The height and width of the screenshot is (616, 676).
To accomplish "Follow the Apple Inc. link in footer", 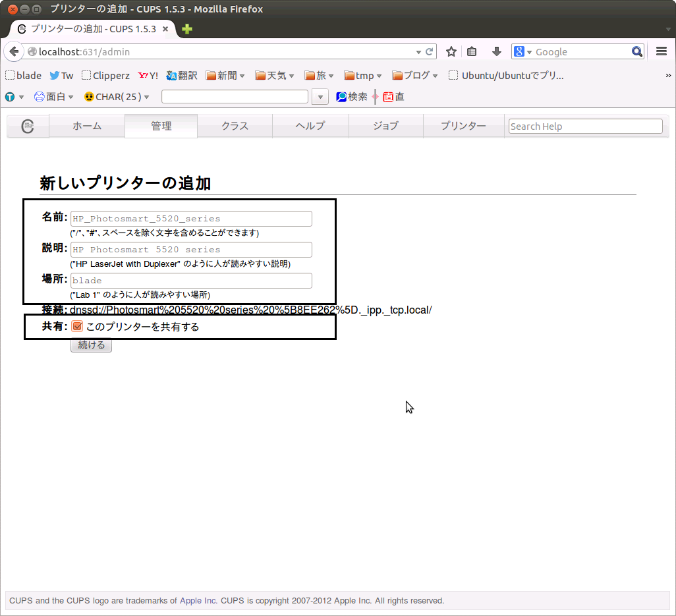I will [x=198, y=600].
